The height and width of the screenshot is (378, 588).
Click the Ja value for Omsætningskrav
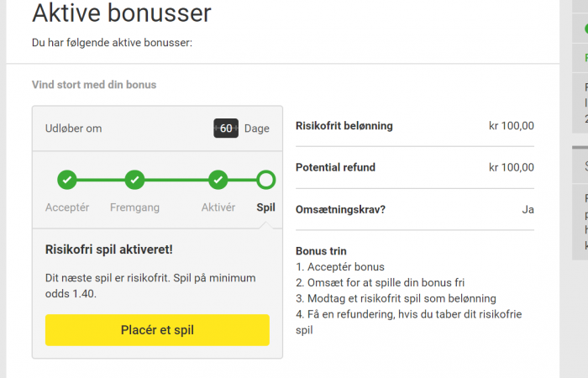[528, 209]
